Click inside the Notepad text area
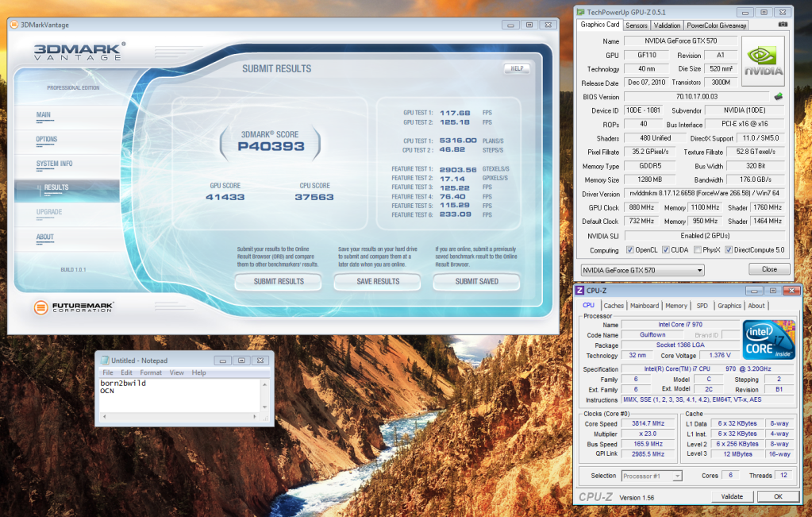Screen dimensions: 812x517 point(179,395)
